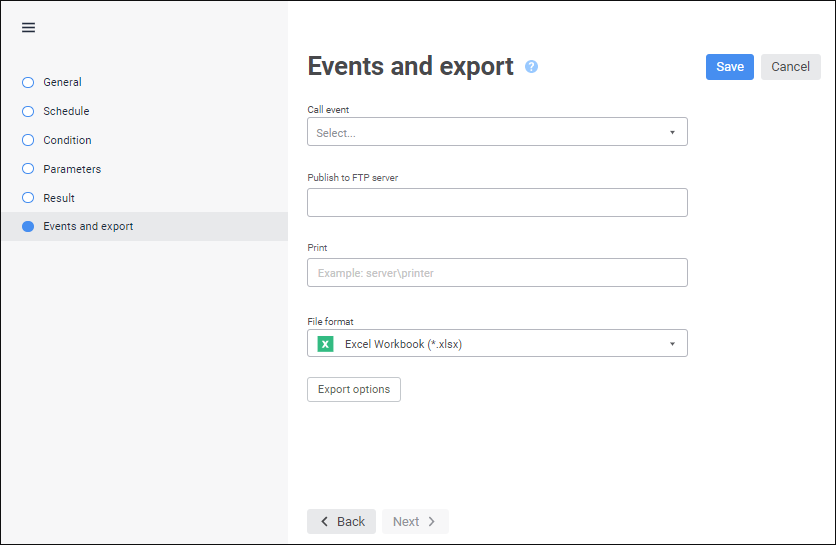Open the Parameters section
Viewport: 836px width, 545px height.
click(72, 169)
